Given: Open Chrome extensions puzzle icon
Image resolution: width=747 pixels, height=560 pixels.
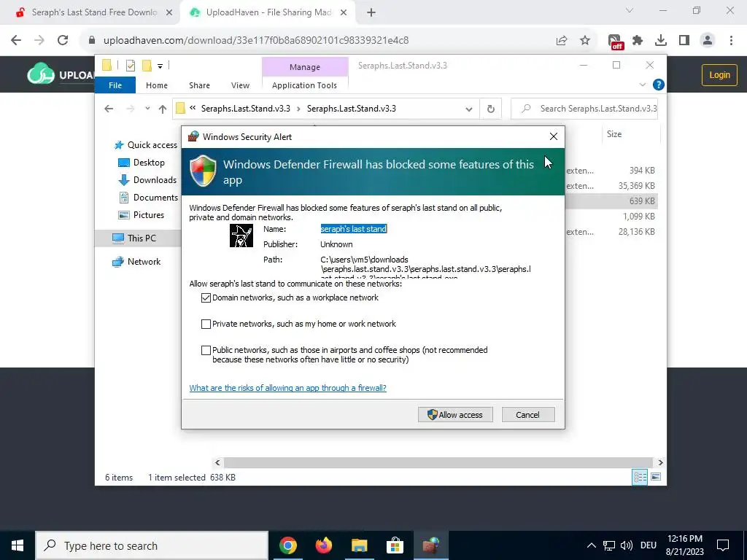Looking at the screenshot, I should coord(638,41).
